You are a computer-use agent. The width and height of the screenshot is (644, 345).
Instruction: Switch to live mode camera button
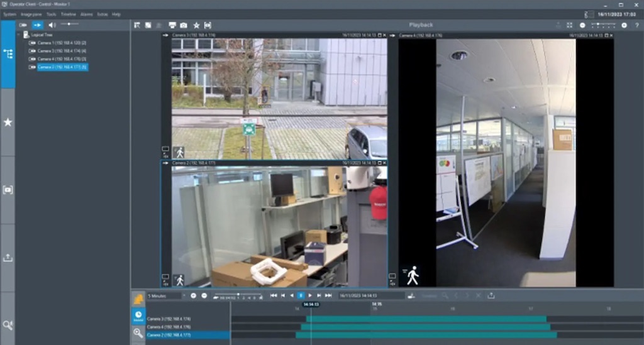click(x=23, y=25)
